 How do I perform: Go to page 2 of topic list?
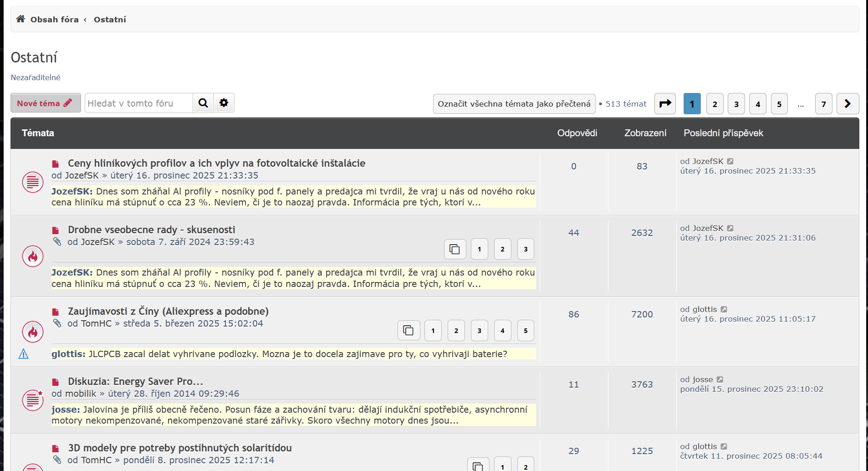715,104
